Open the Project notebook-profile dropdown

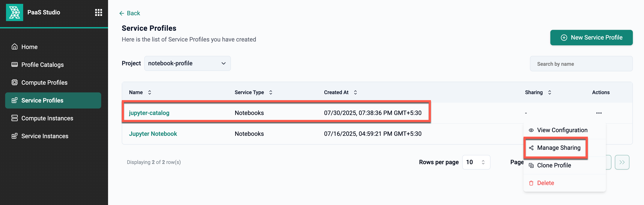pos(188,63)
